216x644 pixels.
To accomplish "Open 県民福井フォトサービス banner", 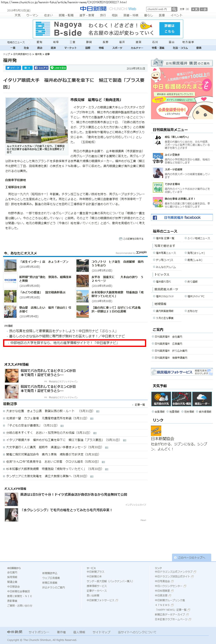I will coord(182,372).
